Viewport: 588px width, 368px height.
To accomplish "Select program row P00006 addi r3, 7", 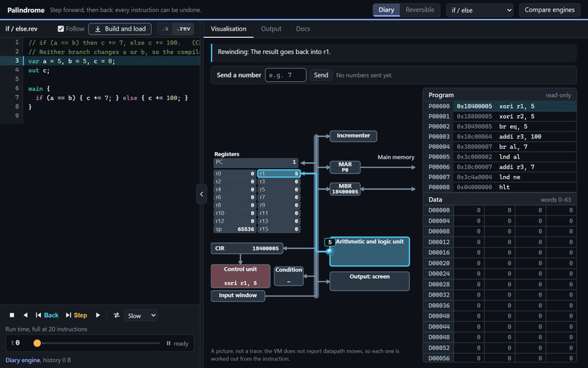I will (x=500, y=167).
